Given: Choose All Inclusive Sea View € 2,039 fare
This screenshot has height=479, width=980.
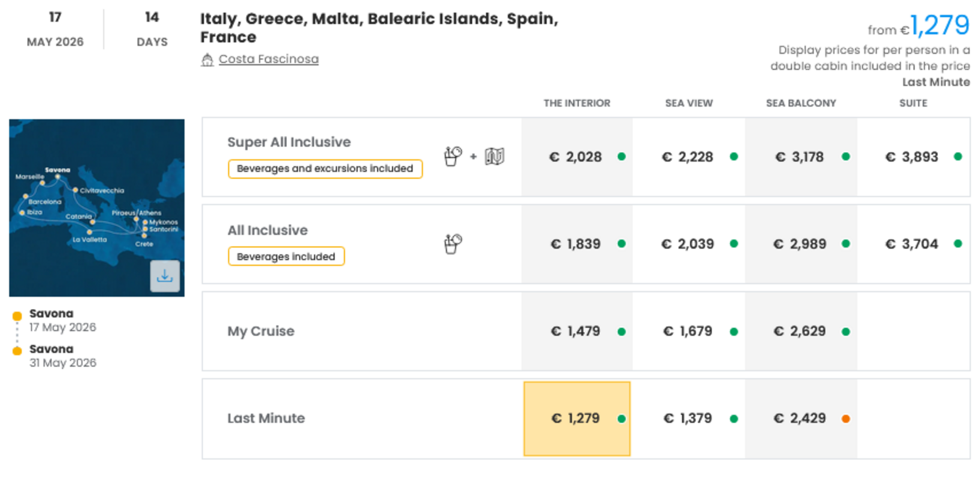Looking at the screenshot, I should click(688, 244).
